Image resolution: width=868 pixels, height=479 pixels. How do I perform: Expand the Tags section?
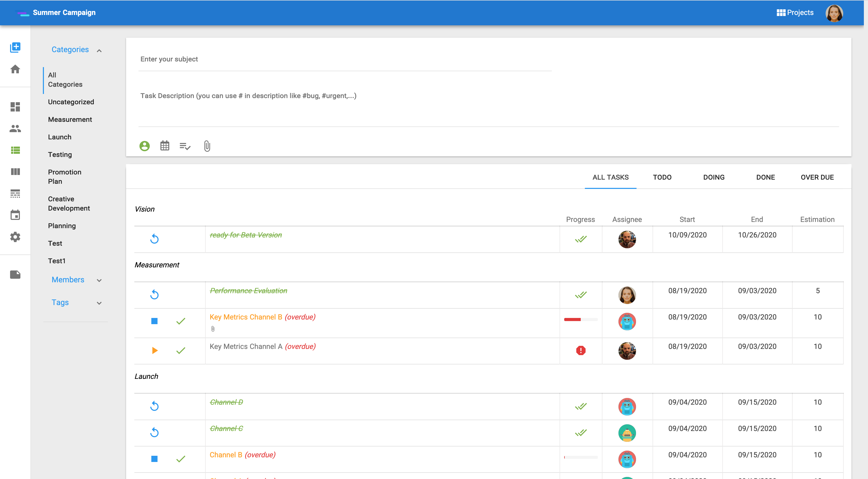99,303
